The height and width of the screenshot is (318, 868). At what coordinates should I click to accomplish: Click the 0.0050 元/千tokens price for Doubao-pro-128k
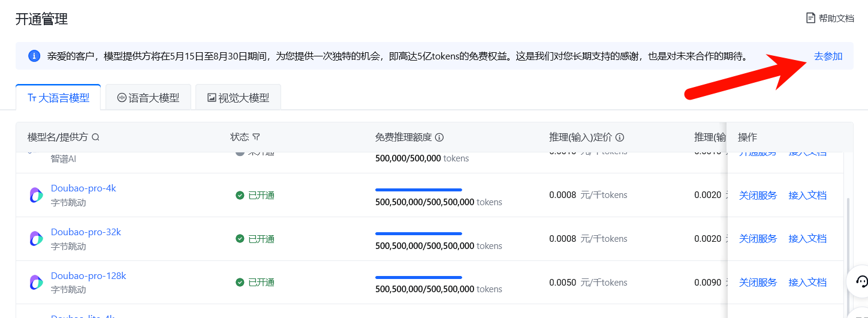[588, 283]
